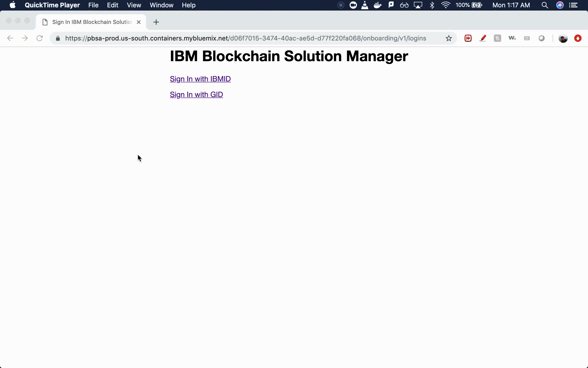Click the gray circle extension icon
Screen dimensions: 588x368
pos(541,38)
